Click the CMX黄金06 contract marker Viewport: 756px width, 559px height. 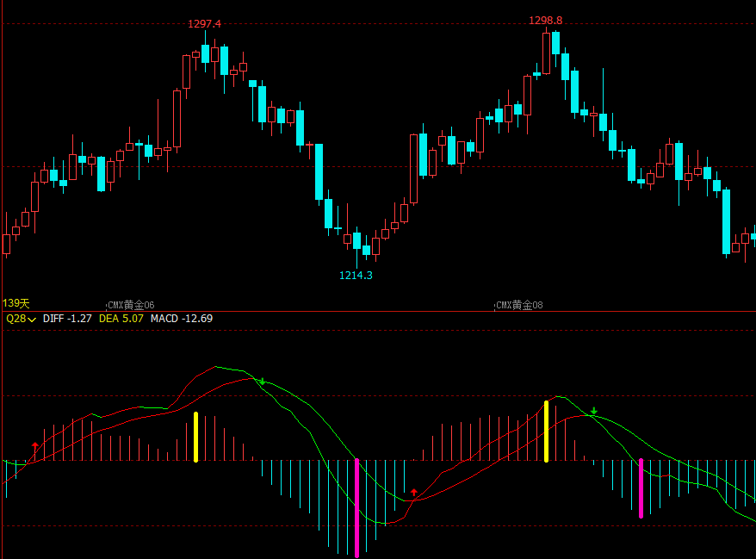131,305
